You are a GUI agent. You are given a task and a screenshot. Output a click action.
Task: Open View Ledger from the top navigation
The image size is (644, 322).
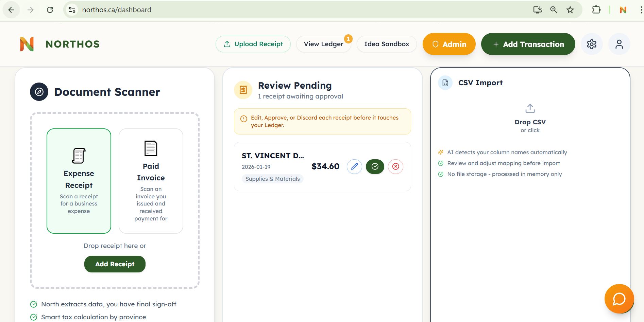[323, 44]
